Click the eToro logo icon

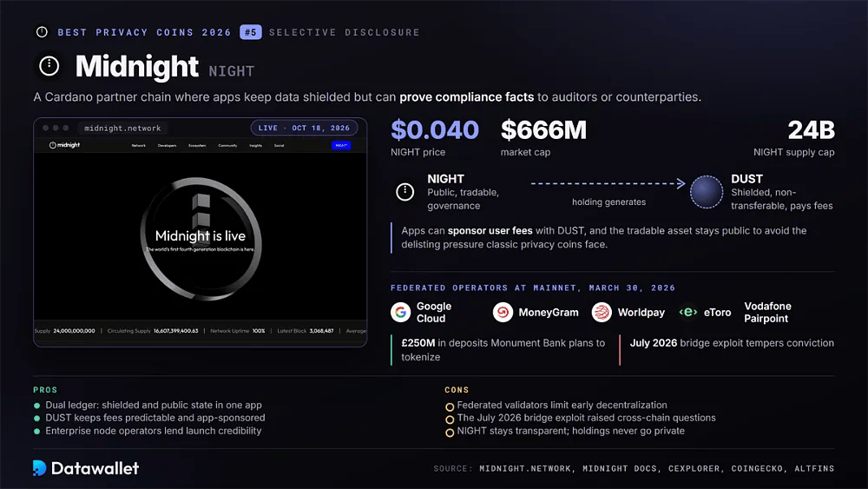tap(688, 313)
